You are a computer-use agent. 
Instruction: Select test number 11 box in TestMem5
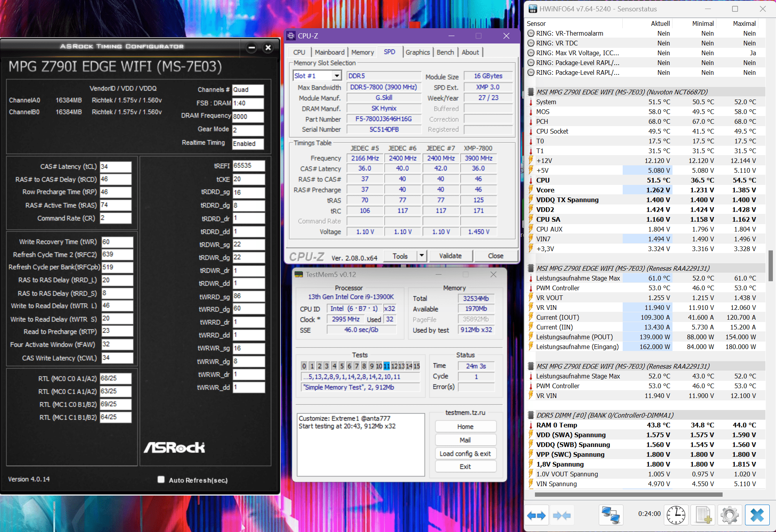(x=387, y=366)
